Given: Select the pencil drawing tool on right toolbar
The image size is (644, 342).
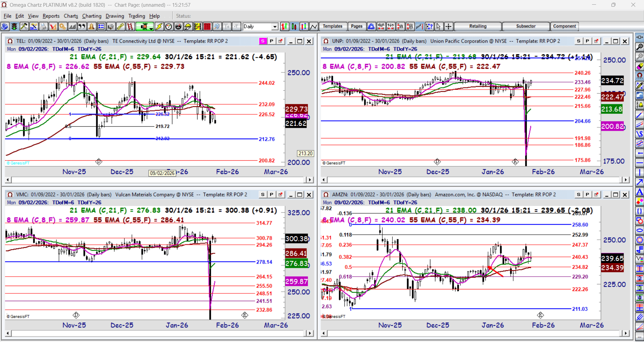Looking at the screenshot, I should 640,86.
